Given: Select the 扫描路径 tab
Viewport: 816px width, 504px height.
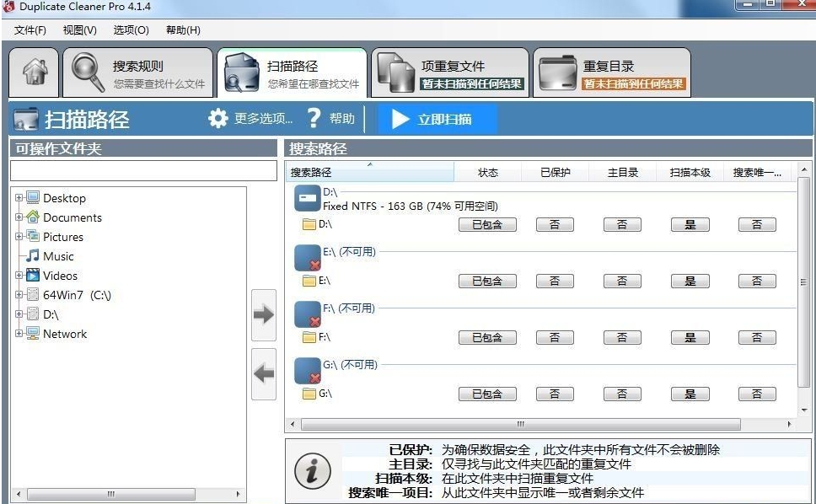Looking at the screenshot, I should (293, 72).
